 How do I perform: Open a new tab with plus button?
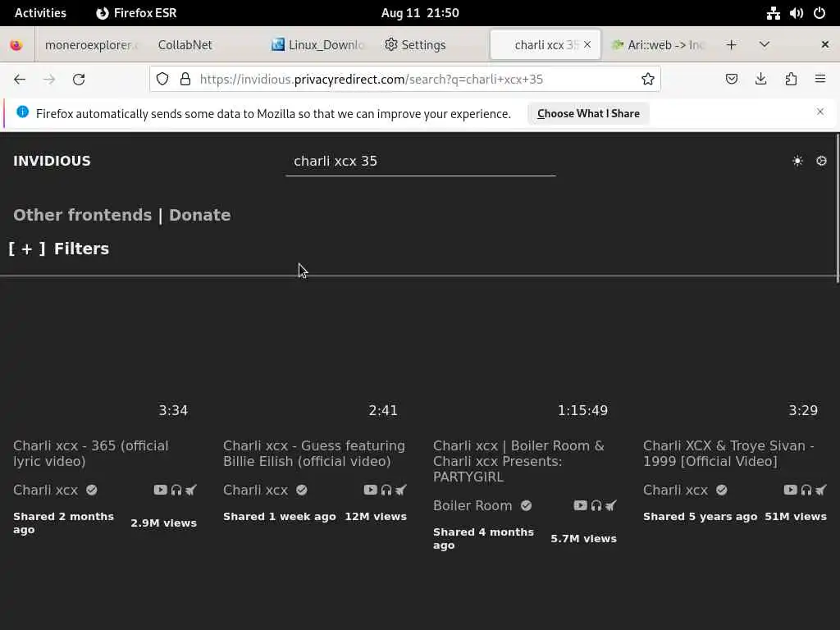731,45
